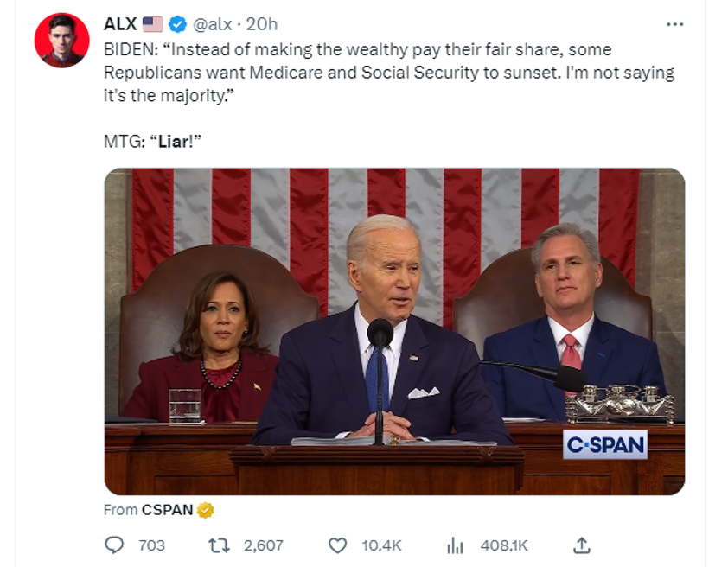Click the reply speech bubble icon

point(114,545)
